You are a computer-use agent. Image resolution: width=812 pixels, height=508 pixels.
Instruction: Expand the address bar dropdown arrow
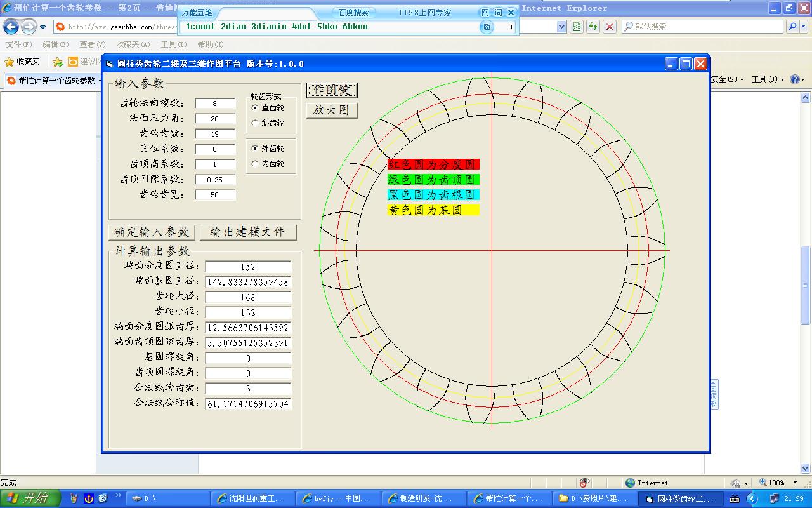click(x=561, y=27)
